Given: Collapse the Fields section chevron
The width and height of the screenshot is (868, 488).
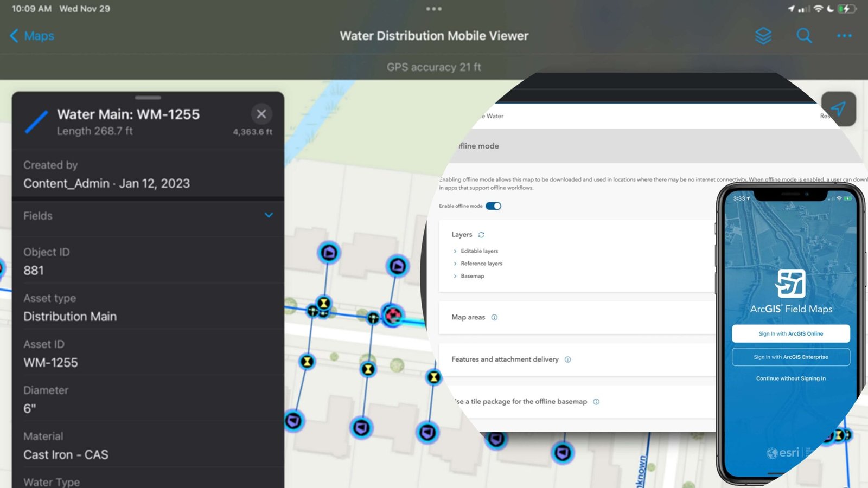Looking at the screenshot, I should [269, 215].
